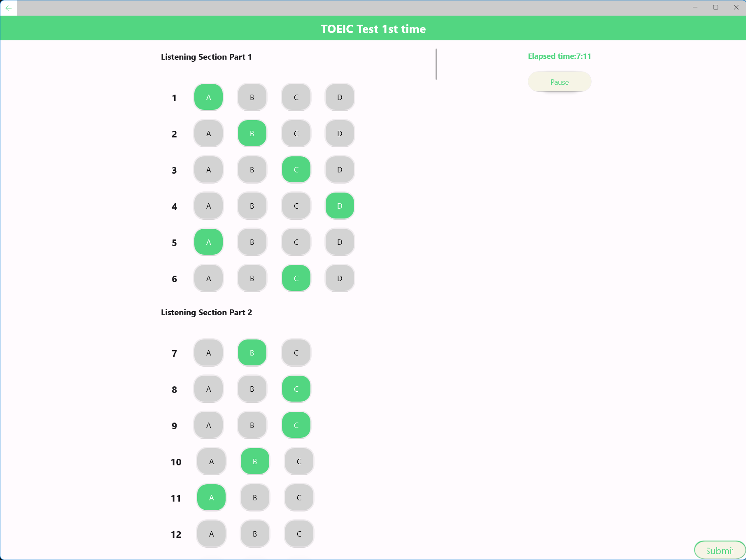Choose option B on question 6
This screenshot has width=746, height=560.
(252, 279)
